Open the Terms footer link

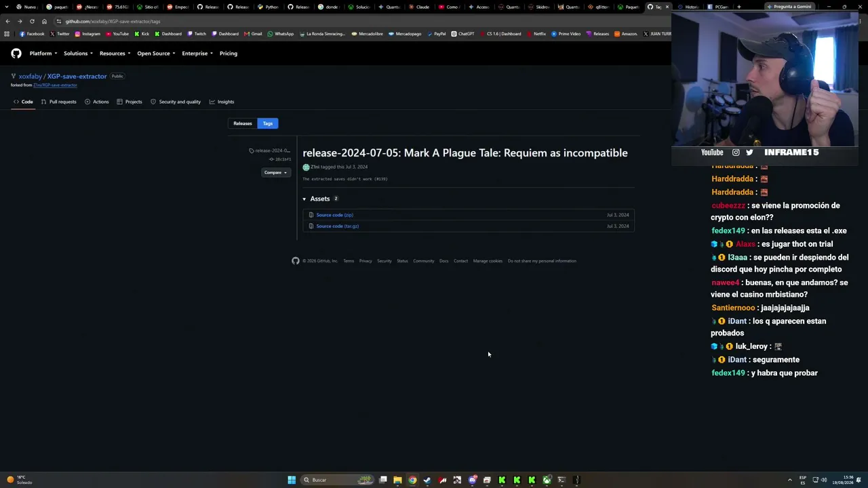349,261
